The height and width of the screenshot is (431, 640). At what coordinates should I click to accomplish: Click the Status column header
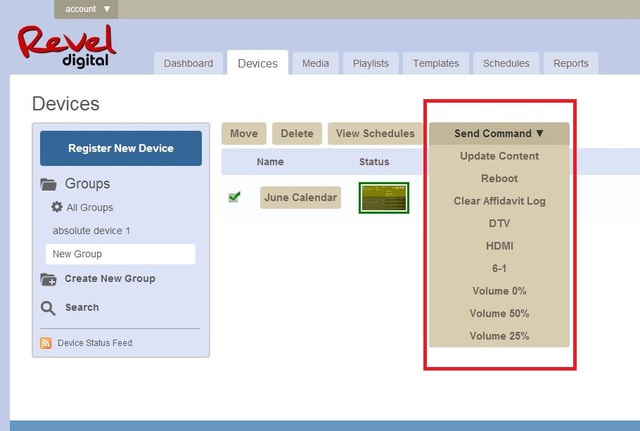click(x=374, y=162)
